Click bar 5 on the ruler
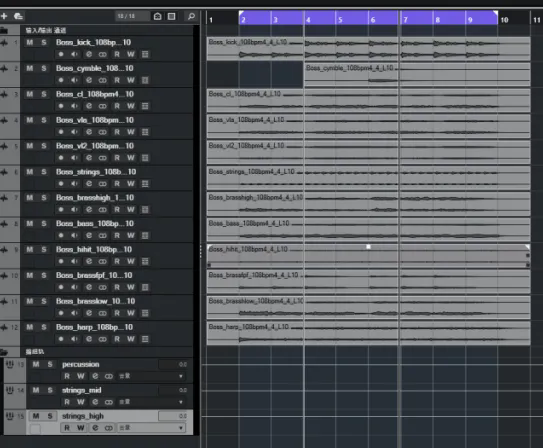Viewport: 543px width, 448px height. click(340, 20)
